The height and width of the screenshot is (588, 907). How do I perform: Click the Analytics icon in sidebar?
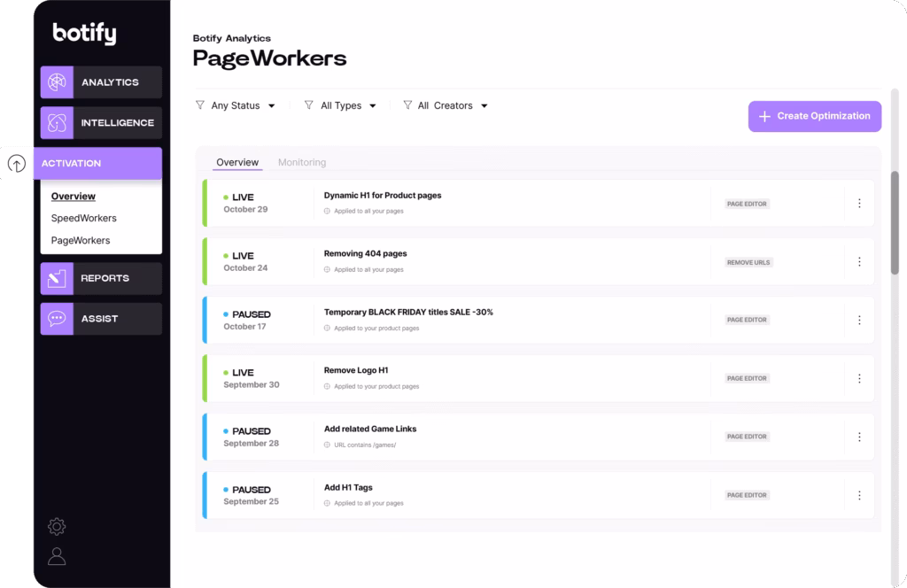click(57, 82)
